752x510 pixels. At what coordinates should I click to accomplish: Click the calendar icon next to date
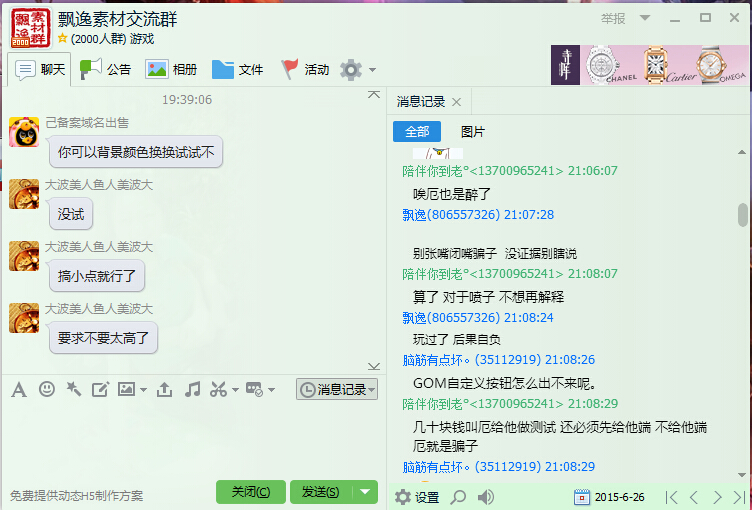click(x=582, y=497)
